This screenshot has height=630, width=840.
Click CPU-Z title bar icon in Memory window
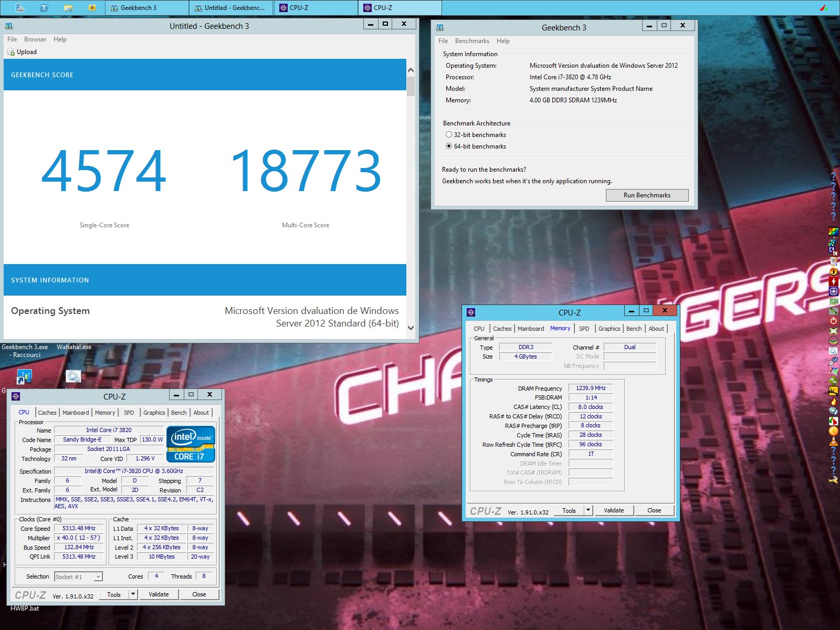point(471,312)
